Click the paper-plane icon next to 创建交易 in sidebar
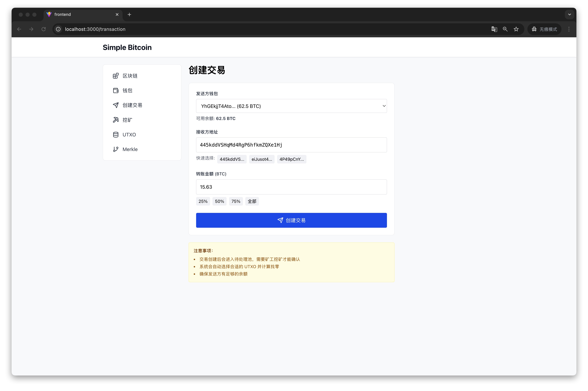The width and height of the screenshot is (588, 391). click(x=116, y=105)
